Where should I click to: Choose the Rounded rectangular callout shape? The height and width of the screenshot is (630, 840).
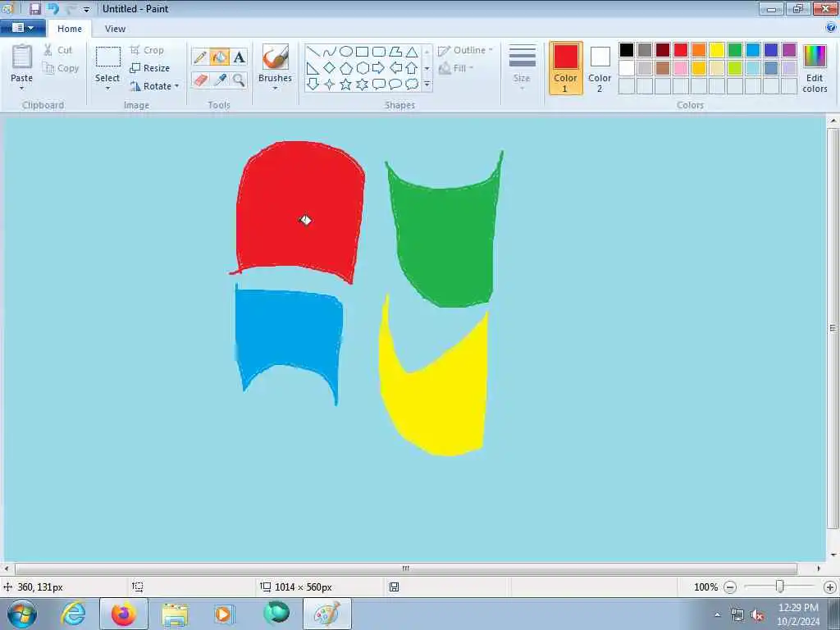[x=379, y=84]
